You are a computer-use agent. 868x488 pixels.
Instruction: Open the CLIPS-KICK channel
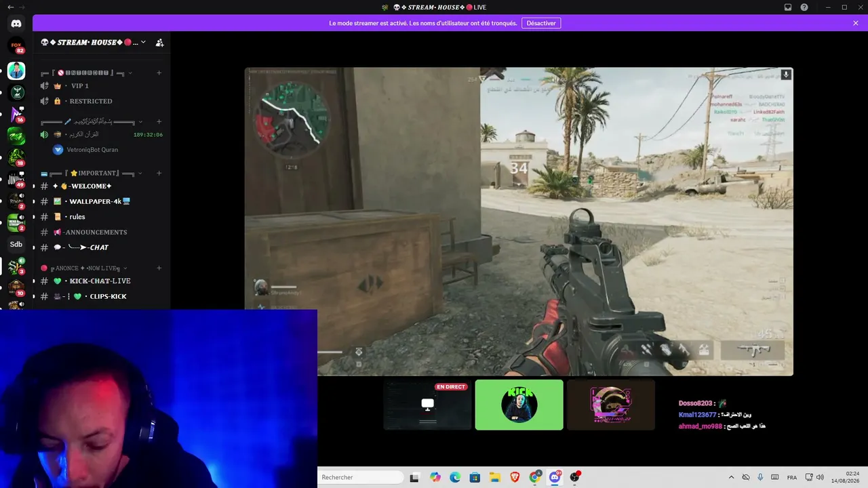tap(102, 296)
